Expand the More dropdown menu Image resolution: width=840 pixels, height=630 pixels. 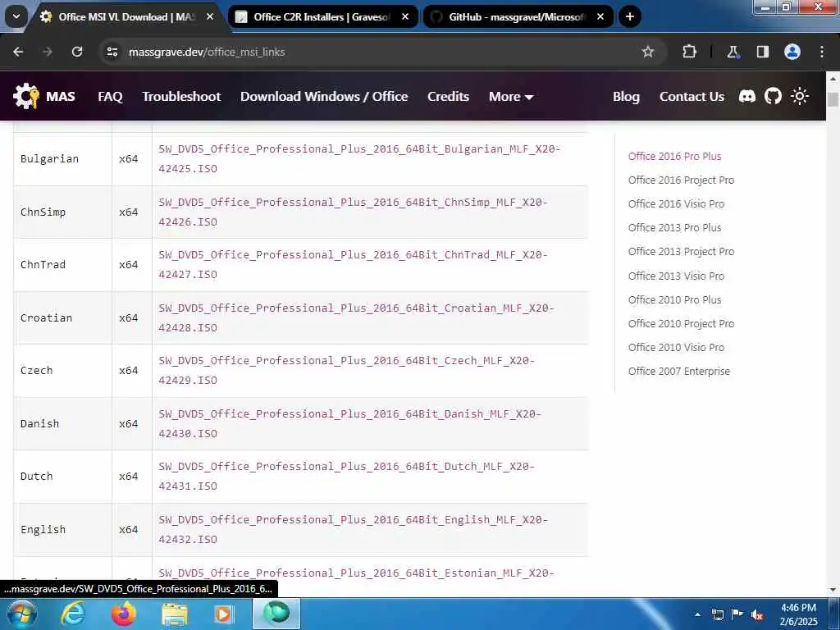tap(510, 97)
